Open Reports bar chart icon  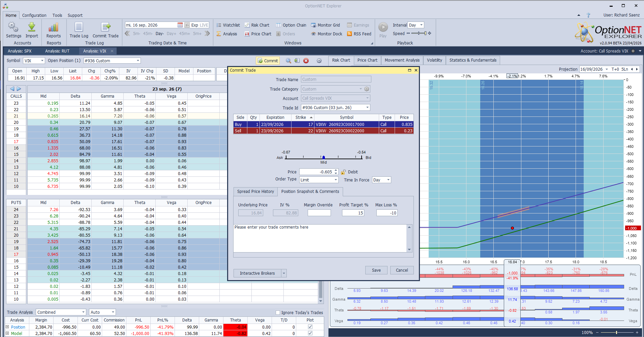[x=53, y=27]
